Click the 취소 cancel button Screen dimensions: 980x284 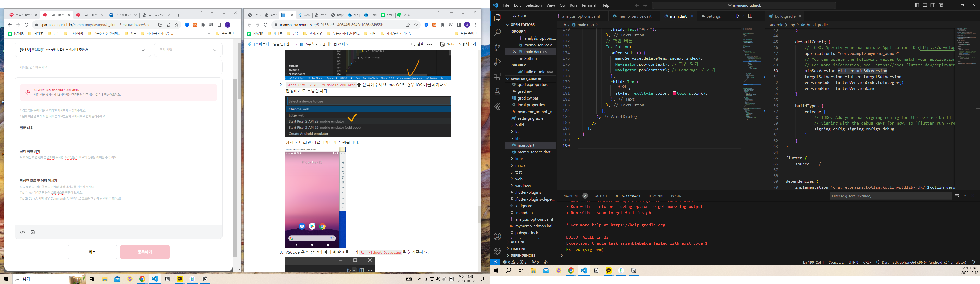tap(92, 252)
